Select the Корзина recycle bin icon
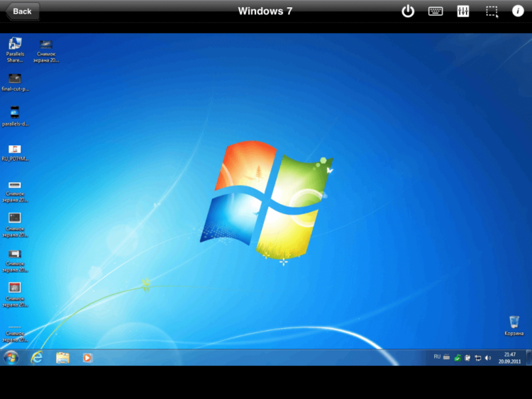 coord(514,326)
